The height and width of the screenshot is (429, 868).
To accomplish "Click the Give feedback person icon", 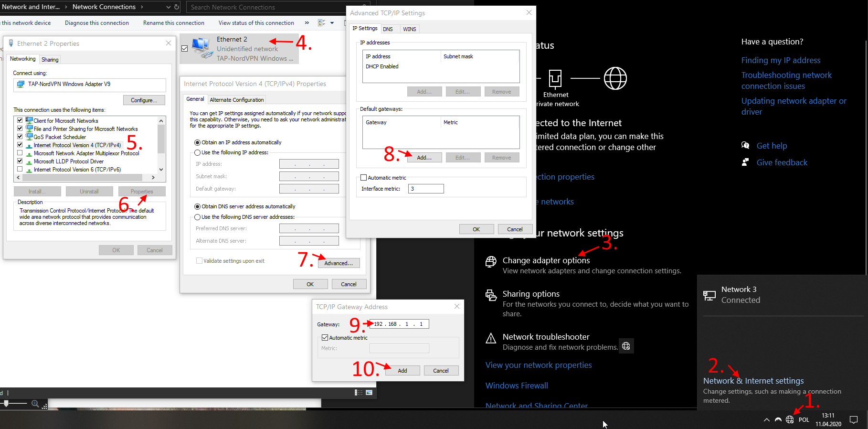I will pos(745,162).
